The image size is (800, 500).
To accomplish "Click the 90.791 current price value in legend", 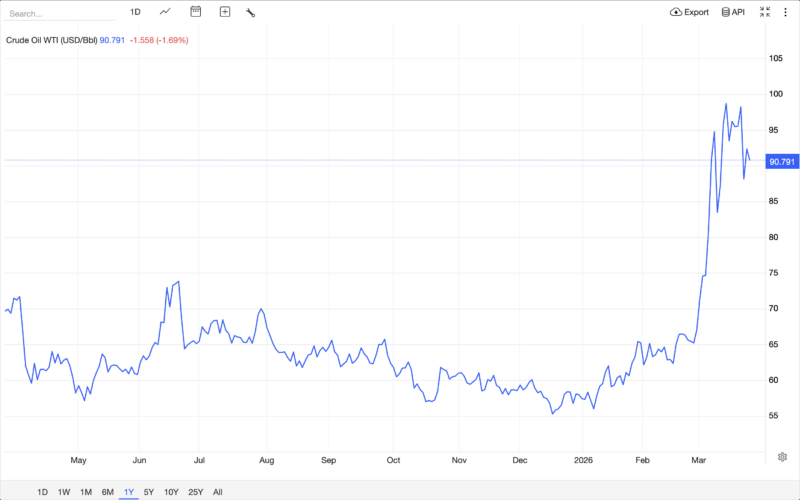I will point(112,40).
